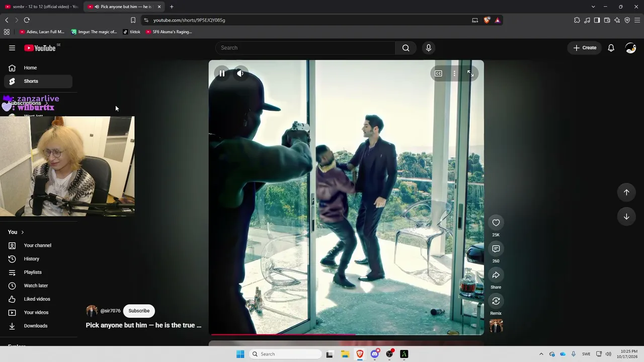Open the YouTube guide hamburger menu
This screenshot has height=362, width=644.
coord(12,48)
